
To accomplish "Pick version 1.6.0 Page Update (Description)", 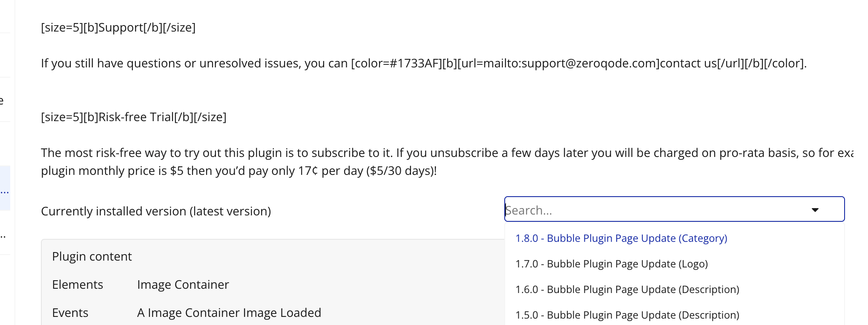I will [627, 290].
